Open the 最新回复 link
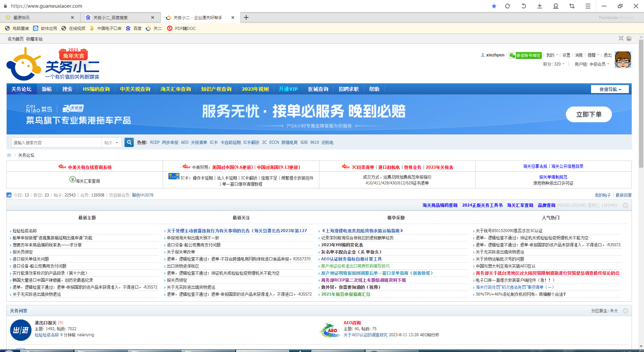The width and height of the screenshot is (644, 352). (x=624, y=195)
